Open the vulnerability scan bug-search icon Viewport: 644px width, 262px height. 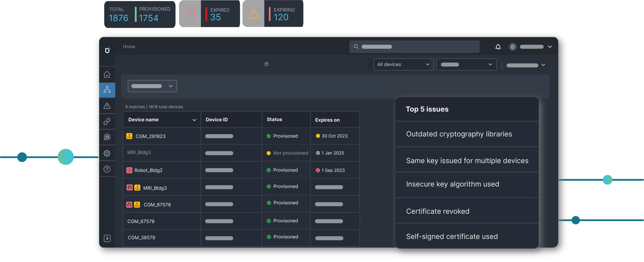tap(107, 137)
